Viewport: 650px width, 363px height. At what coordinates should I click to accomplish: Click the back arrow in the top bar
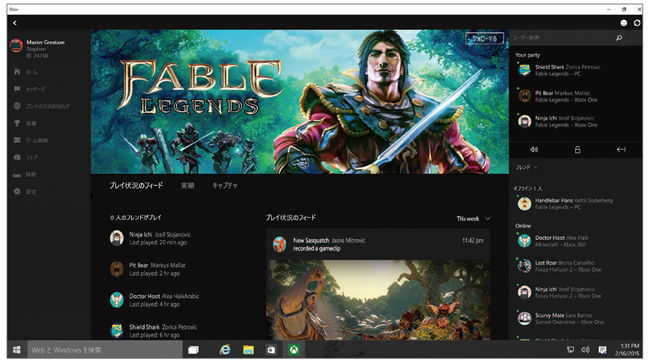pyautogui.click(x=15, y=23)
